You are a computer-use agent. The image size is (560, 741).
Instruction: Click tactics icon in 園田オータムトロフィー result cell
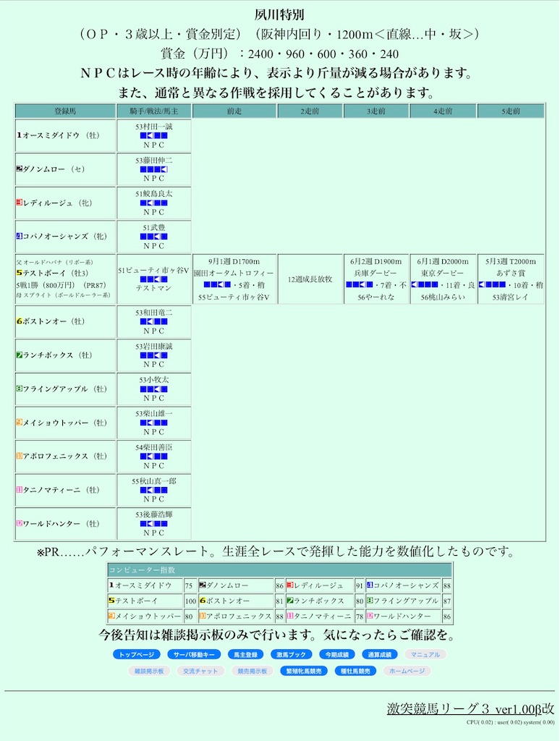point(217,284)
